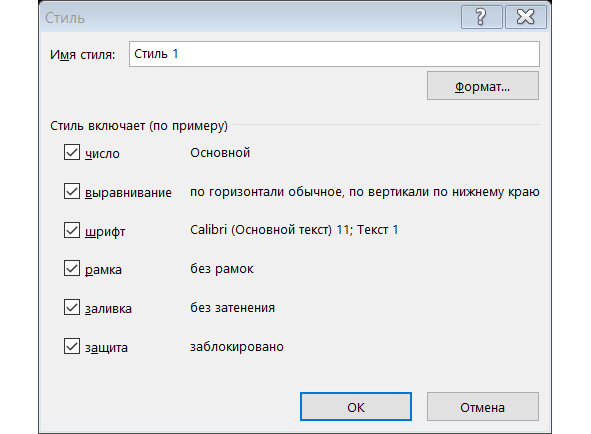The image size is (591, 434).
Task: Click the заблокировано protection text
Action: [237, 347]
